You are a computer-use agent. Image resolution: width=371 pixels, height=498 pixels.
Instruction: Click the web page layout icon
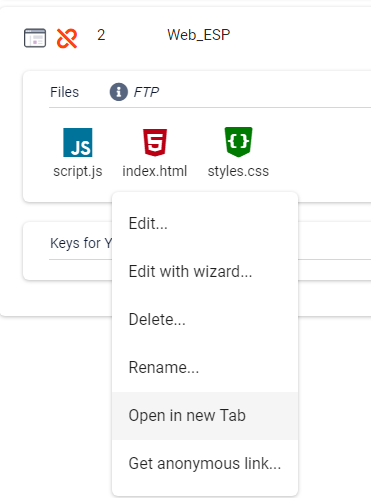point(35,38)
